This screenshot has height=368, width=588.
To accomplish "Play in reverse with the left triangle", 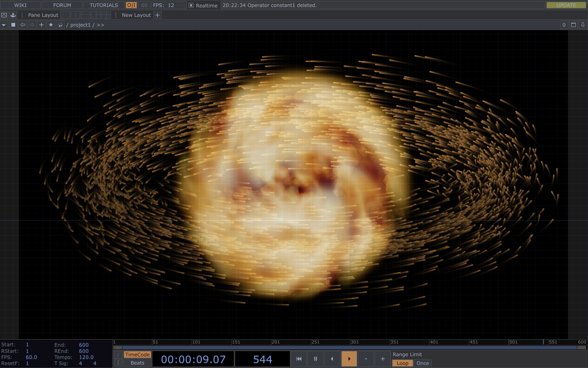I will [332, 359].
